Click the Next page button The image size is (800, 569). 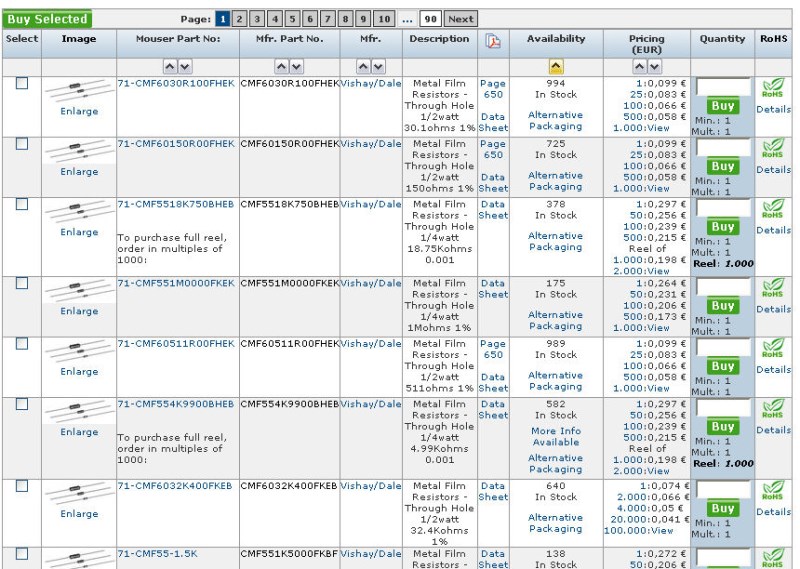coord(461,19)
